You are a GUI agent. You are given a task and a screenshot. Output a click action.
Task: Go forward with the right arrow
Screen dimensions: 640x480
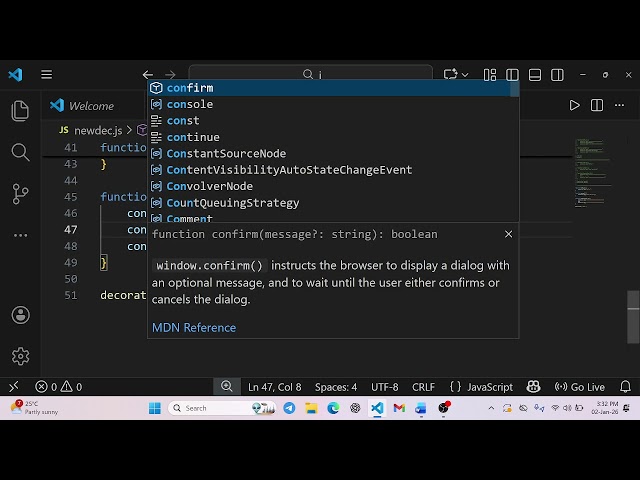coord(170,75)
